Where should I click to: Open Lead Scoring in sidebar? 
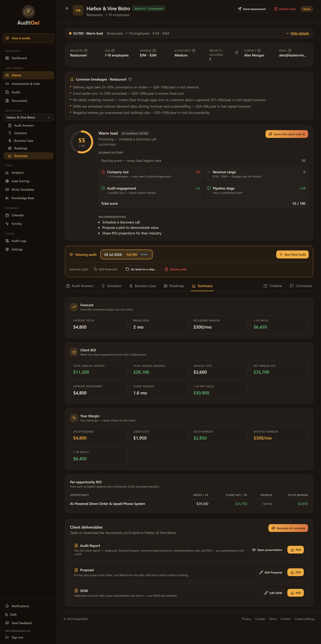pyautogui.click(x=28, y=181)
